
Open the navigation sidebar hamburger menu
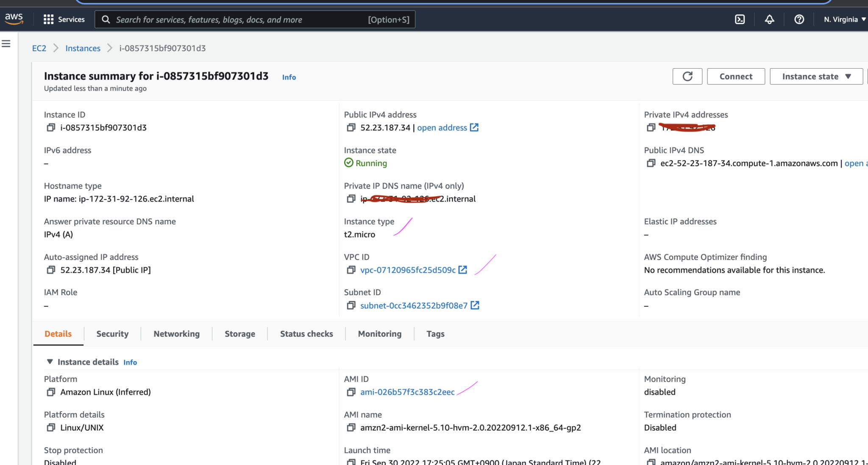(6, 43)
